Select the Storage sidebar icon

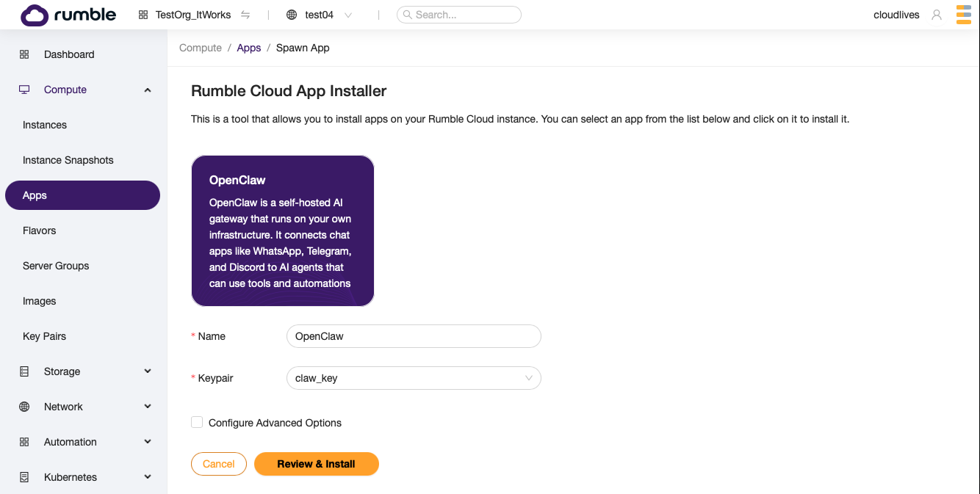pos(24,371)
